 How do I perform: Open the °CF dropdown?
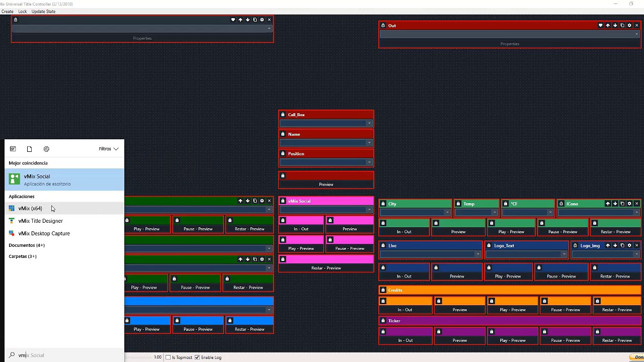point(528,212)
